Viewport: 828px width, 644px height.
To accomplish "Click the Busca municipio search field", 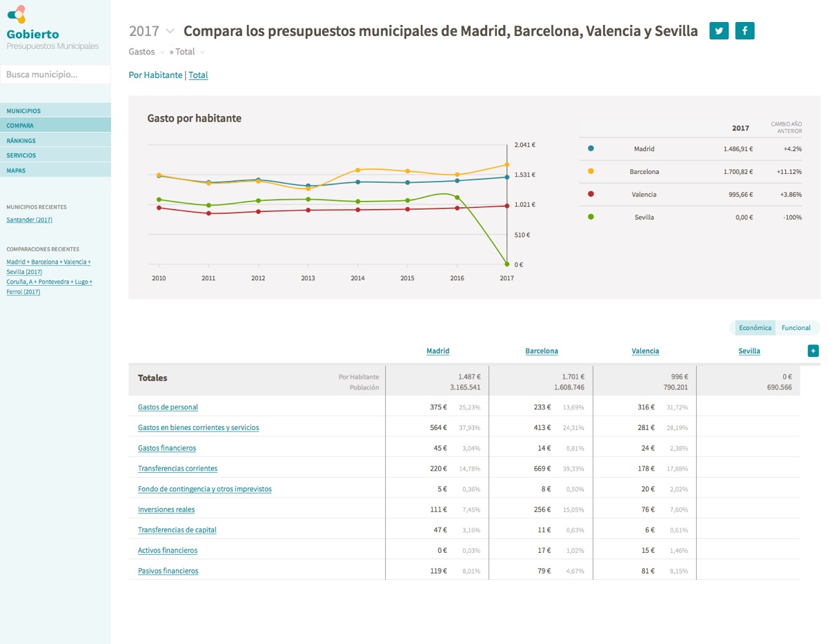I will click(55, 75).
